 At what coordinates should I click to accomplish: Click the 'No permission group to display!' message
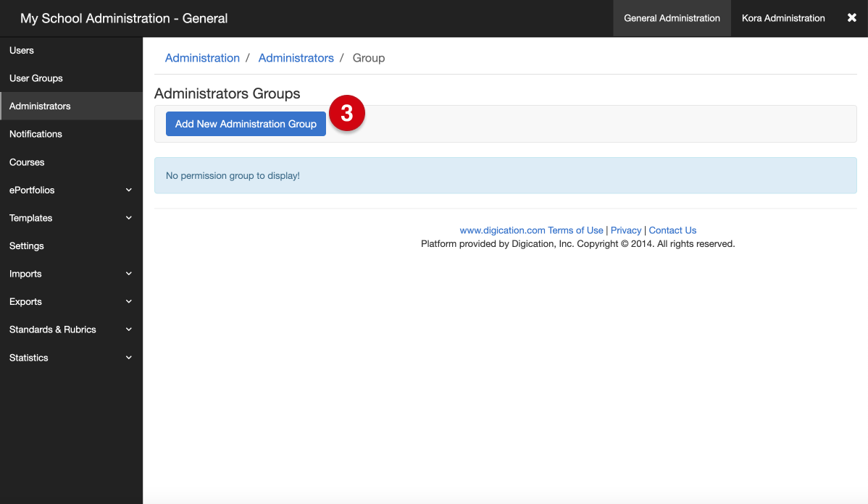click(x=233, y=175)
